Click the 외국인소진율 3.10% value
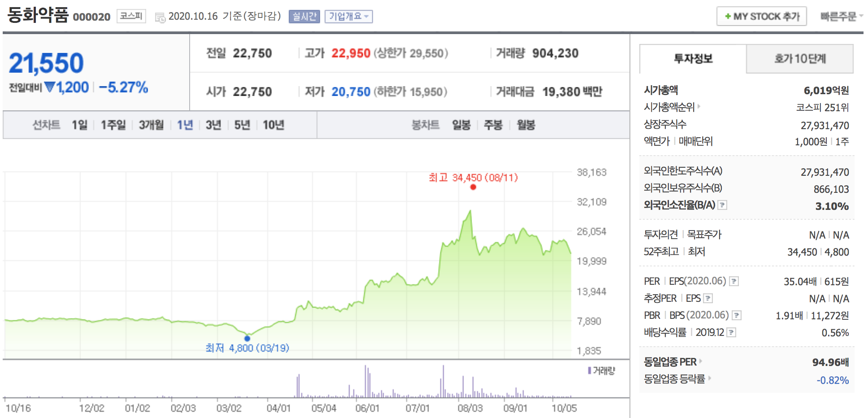 tap(832, 206)
